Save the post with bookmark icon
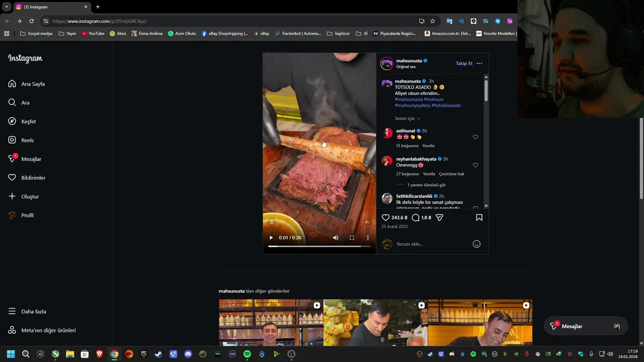 [479, 218]
